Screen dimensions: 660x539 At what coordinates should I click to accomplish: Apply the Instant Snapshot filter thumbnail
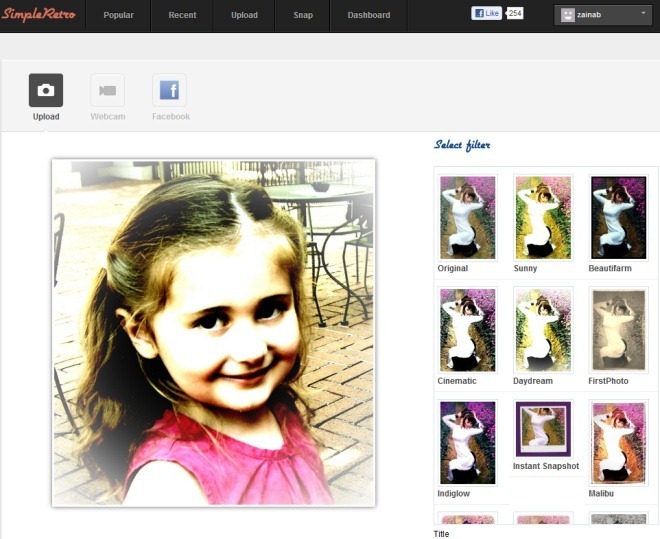point(543,429)
